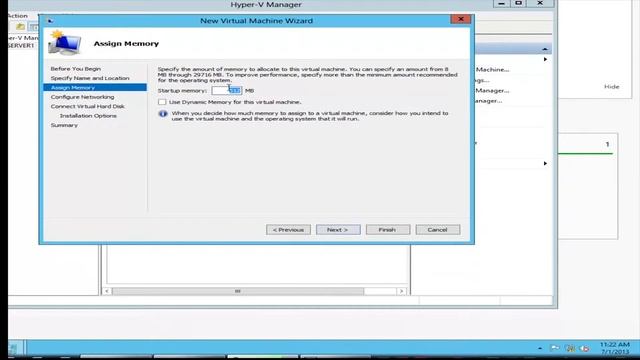Open the Before You Begin step

[76, 69]
